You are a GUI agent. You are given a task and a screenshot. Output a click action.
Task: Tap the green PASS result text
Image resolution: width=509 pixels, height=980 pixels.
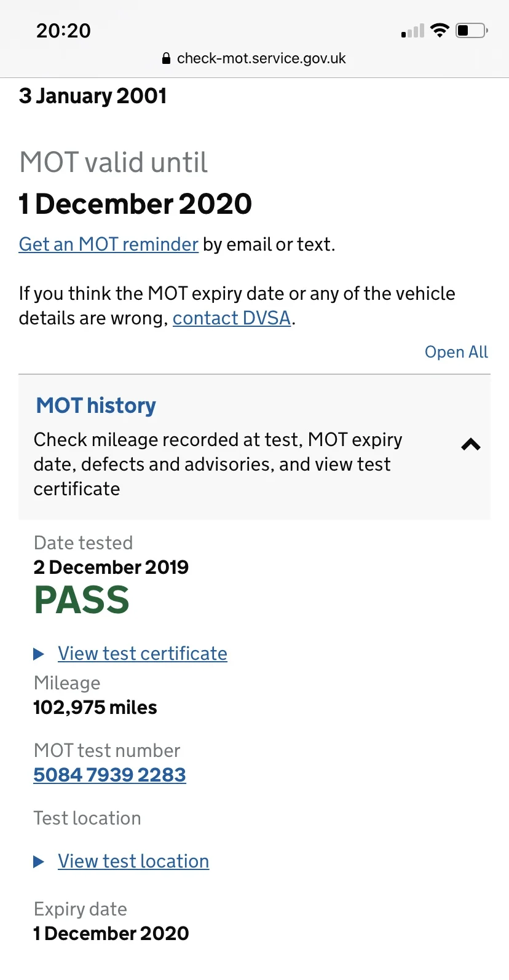pyautogui.click(x=82, y=600)
